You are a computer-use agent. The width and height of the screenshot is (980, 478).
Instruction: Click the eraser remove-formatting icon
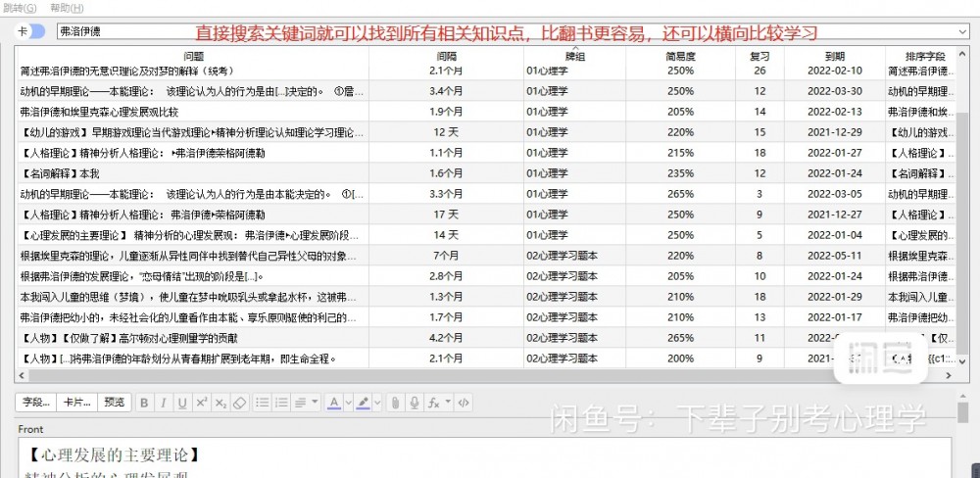(x=239, y=403)
